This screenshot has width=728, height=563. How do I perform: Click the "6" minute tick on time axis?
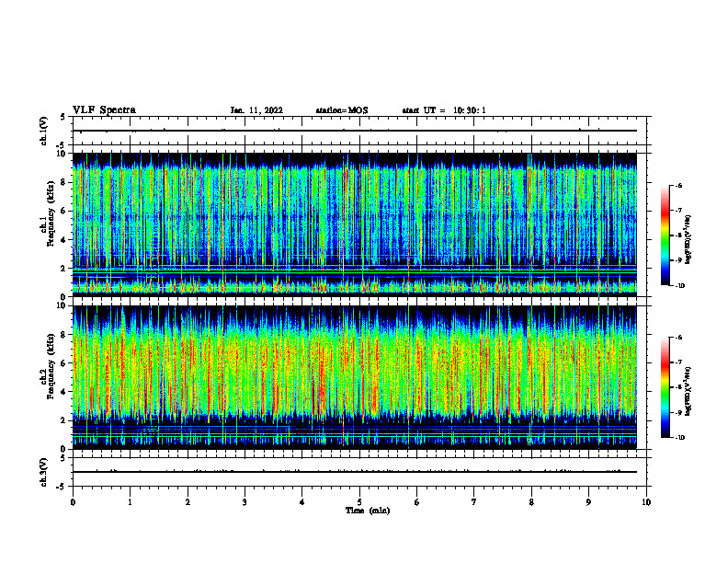pos(417,502)
